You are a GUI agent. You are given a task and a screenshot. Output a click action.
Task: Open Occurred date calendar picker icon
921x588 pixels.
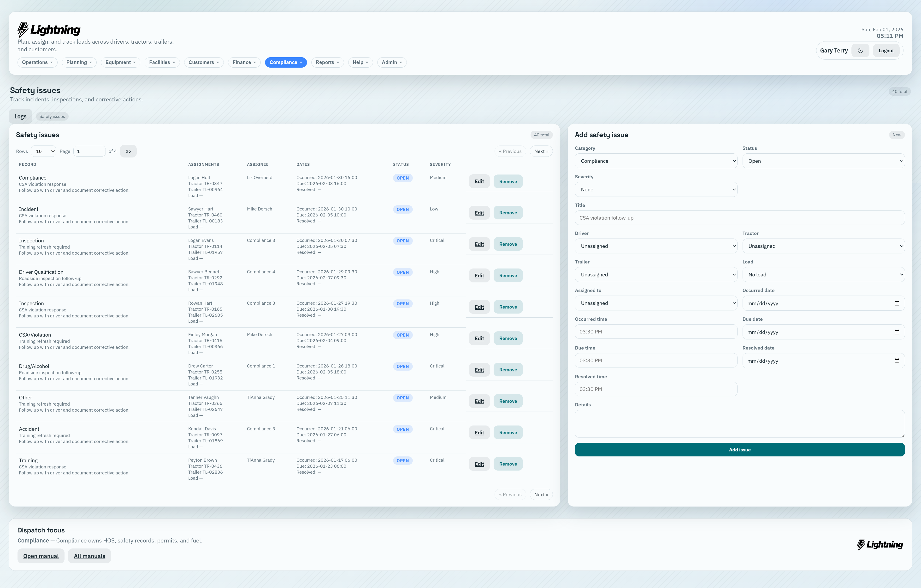pos(897,303)
